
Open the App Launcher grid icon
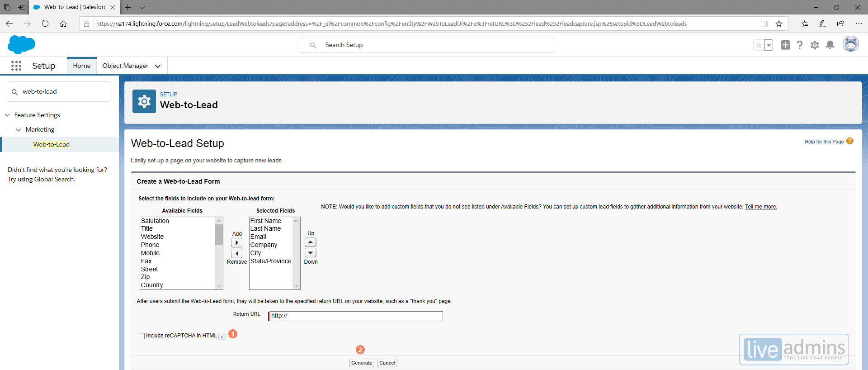(16, 66)
